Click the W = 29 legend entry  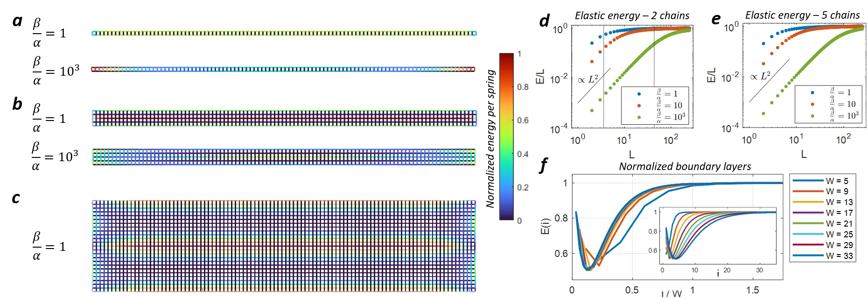click(823, 245)
